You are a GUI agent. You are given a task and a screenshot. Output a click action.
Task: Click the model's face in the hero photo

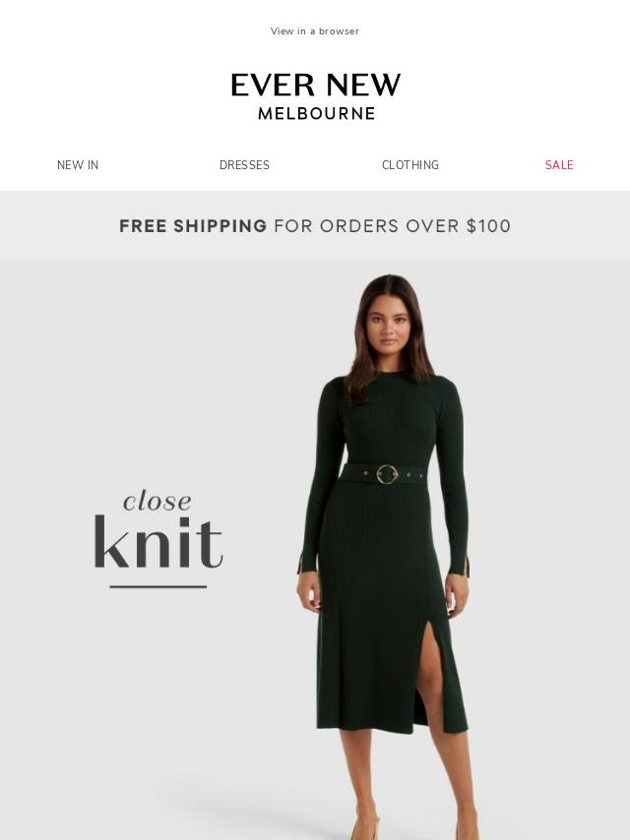coord(387,326)
